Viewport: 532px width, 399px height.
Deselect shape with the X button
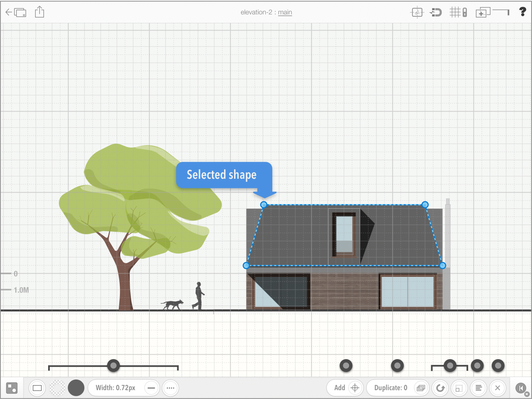point(498,388)
